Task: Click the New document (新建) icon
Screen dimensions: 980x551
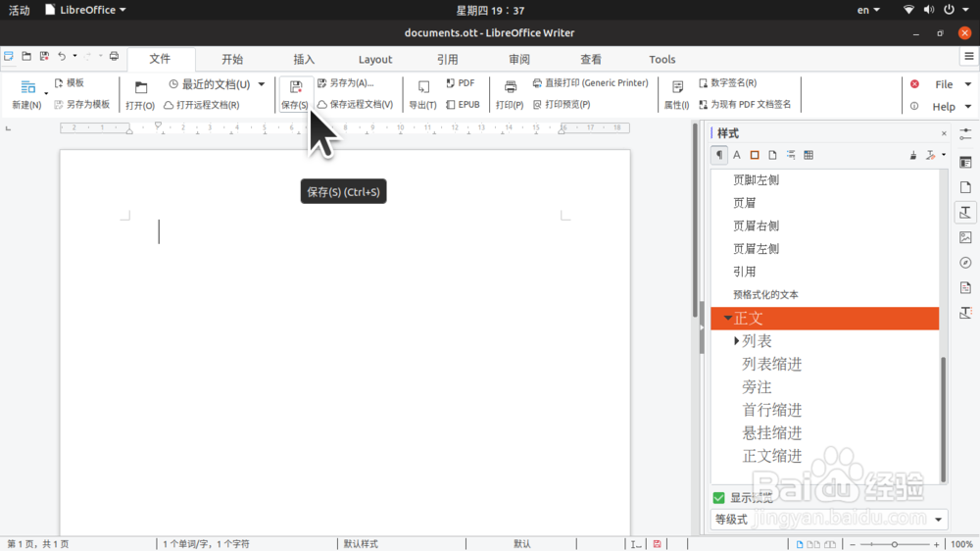Action: coord(27,87)
